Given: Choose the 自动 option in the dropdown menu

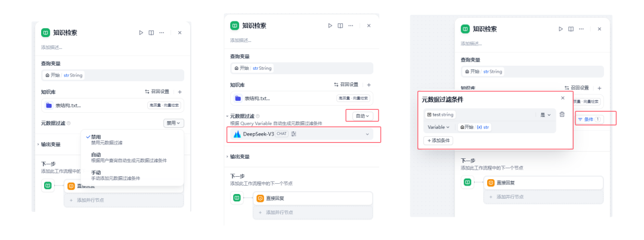Looking at the screenshot, I should pyautogui.click(x=132, y=158).
